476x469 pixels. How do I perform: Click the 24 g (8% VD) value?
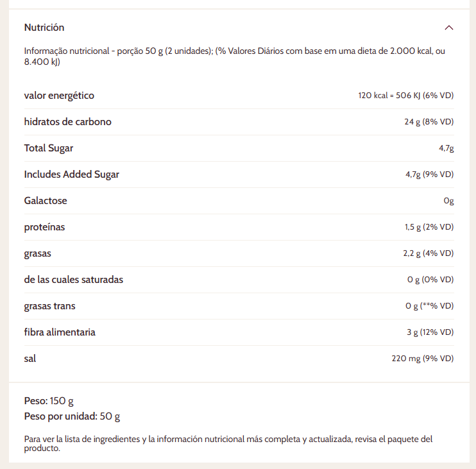[429, 122]
